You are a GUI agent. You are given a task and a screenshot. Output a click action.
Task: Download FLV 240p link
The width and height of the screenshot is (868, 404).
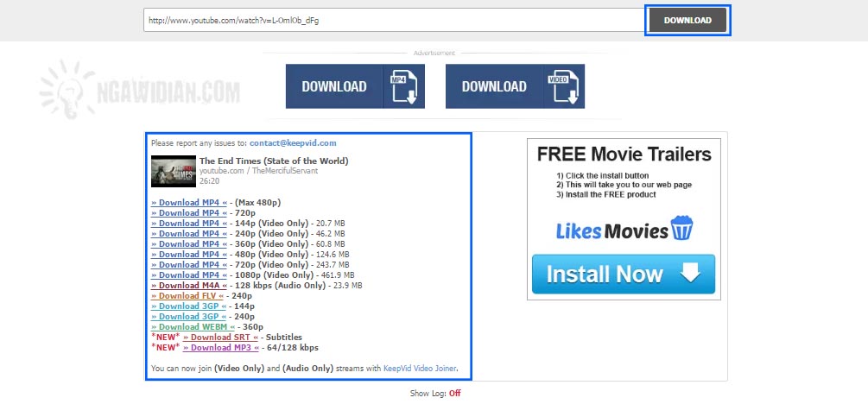coord(187,295)
